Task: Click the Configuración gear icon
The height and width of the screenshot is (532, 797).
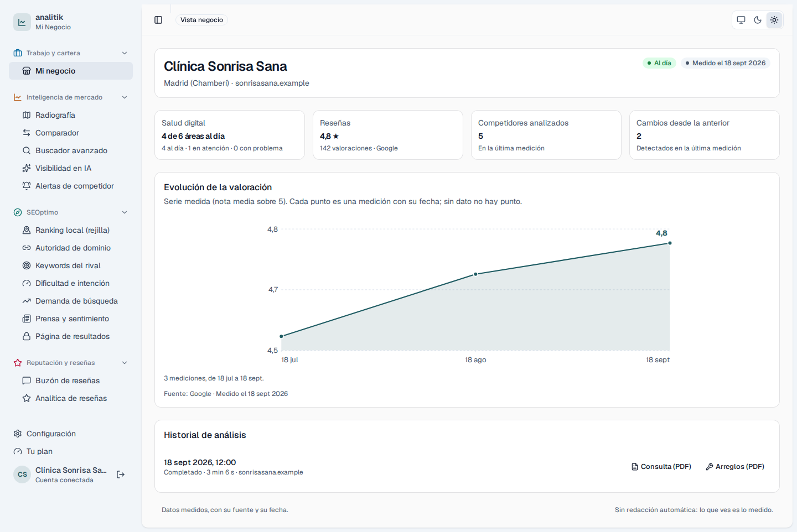Action: pyautogui.click(x=18, y=434)
